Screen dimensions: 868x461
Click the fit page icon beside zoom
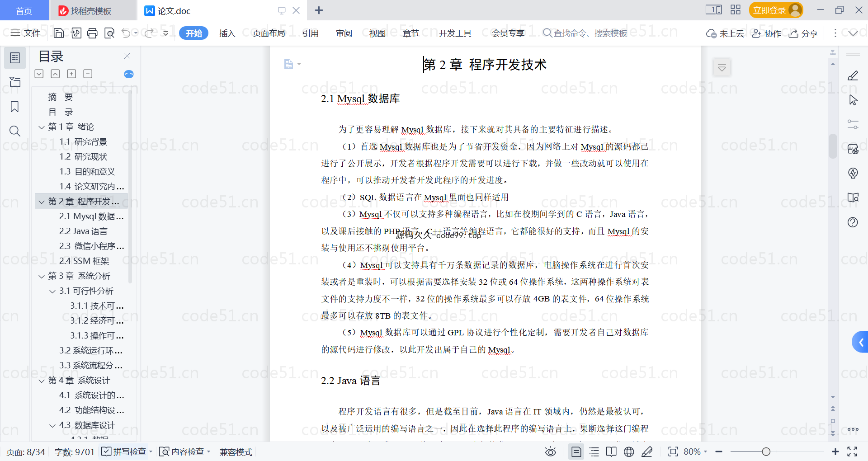(673, 452)
